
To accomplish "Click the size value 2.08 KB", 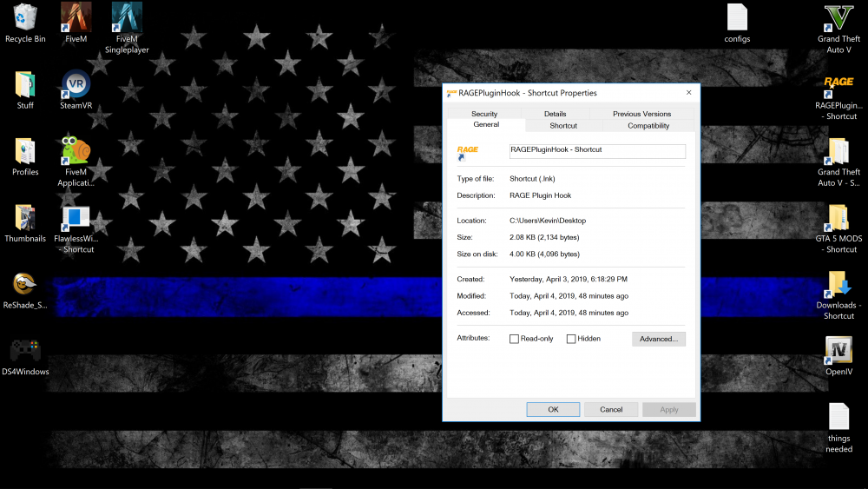I will pos(544,237).
